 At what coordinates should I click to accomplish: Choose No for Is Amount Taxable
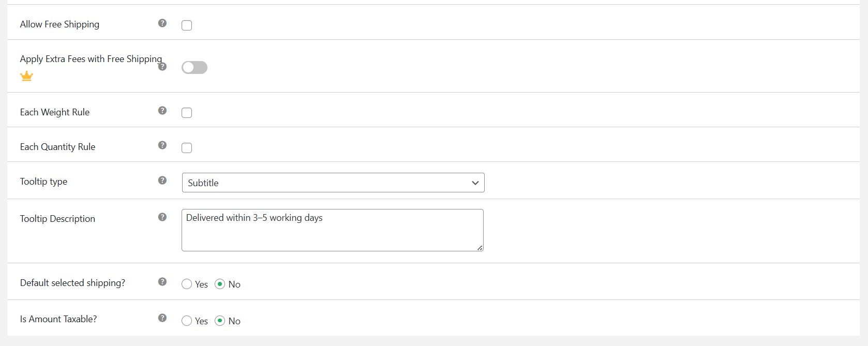tap(220, 321)
